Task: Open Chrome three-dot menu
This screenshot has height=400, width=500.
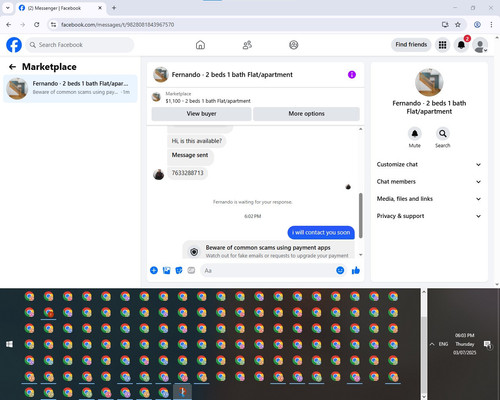Action: pyautogui.click(x=491, y=25)
